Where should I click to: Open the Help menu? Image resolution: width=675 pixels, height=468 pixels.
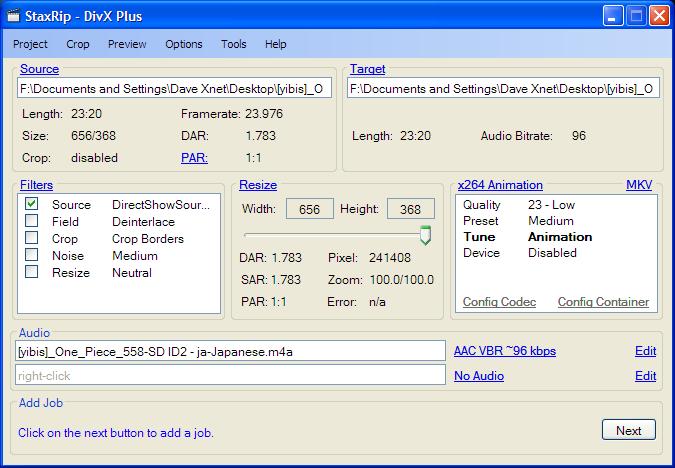point(276,44)
